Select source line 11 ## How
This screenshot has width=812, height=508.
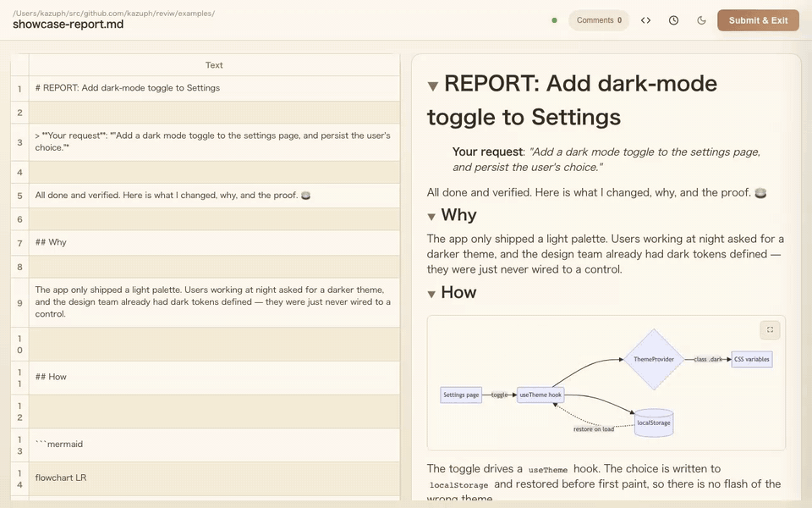tap(214, 377)
